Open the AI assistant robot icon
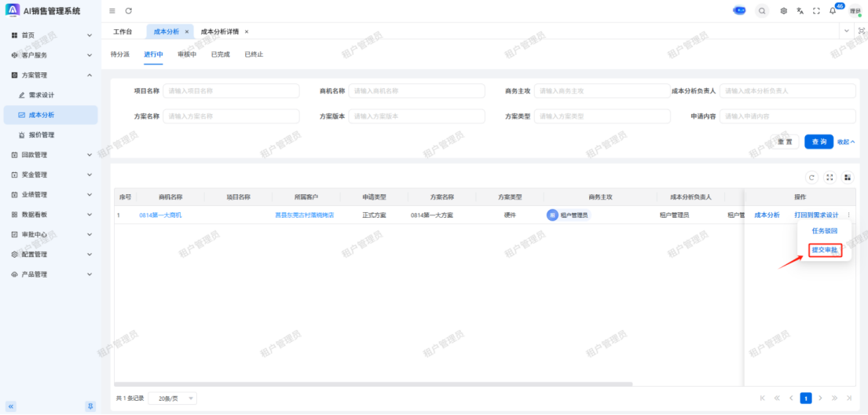The image size is (868, 415). point(739,10)
